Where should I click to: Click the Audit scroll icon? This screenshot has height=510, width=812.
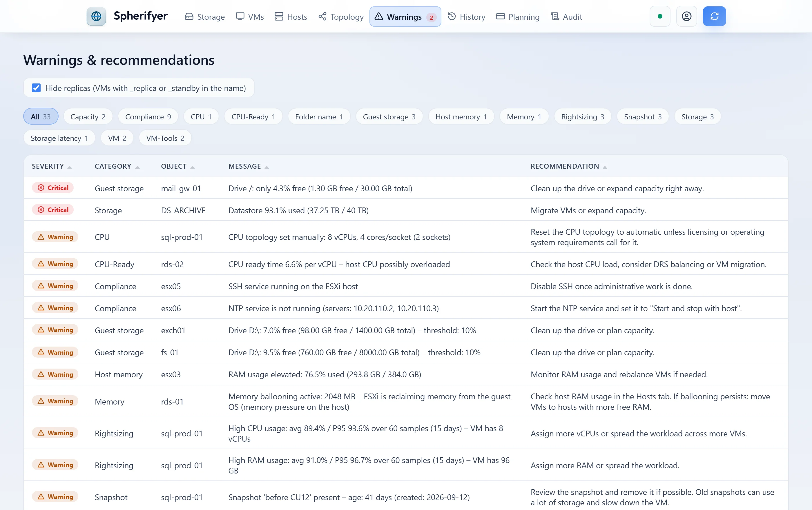[555, 16]
